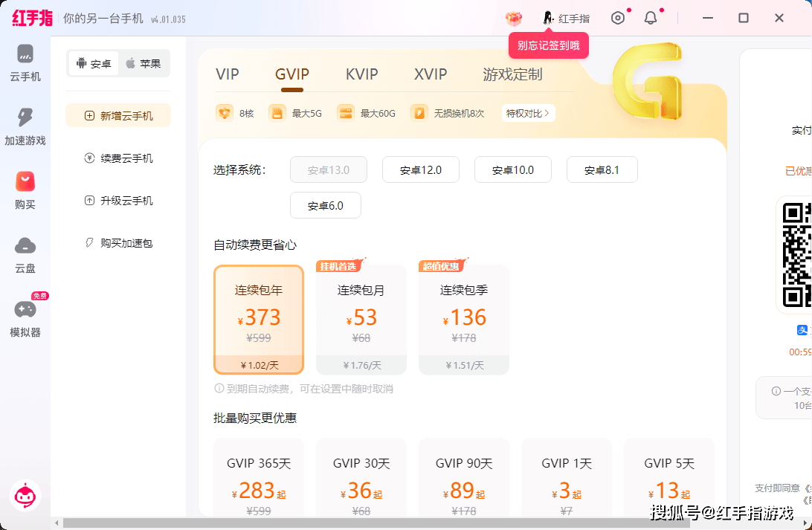This screenshot has width=812, height=530.
Task: Select the 安卓8.1 system option
Action: (x=602, y=169)
